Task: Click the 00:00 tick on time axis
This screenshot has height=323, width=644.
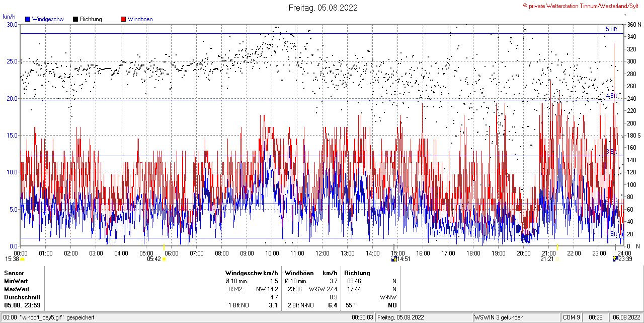Action: click(x=21, y=253)
